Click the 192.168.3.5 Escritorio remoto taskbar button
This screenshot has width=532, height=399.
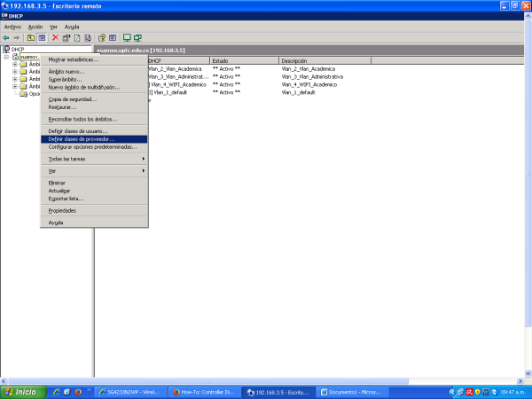(279, 392)
